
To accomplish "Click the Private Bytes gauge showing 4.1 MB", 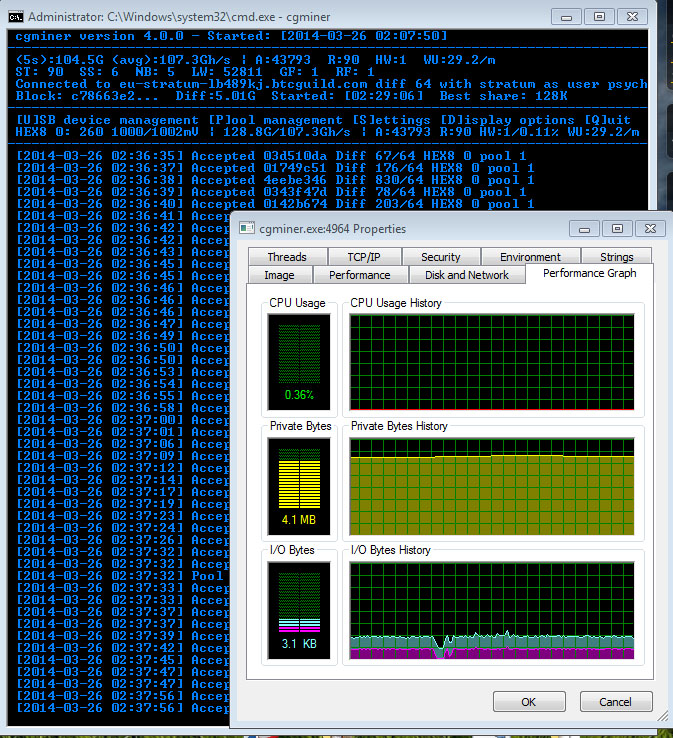I will [299, 486].
